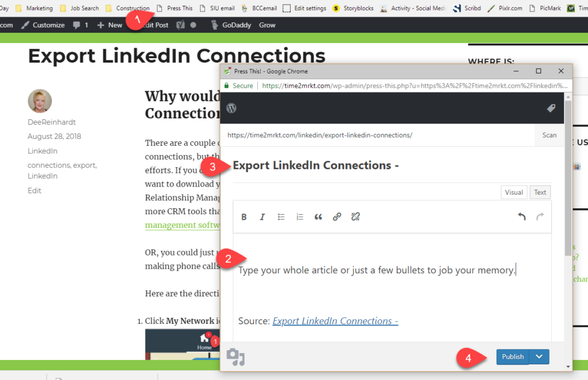The image size is (588, 380).
Task: Click the plus icon next to New
Action: (x=100, y=25)
